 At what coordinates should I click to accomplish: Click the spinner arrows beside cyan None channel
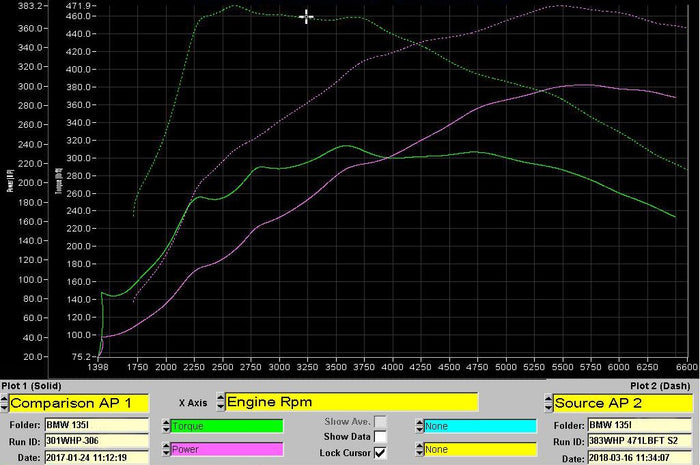(417, 426)
